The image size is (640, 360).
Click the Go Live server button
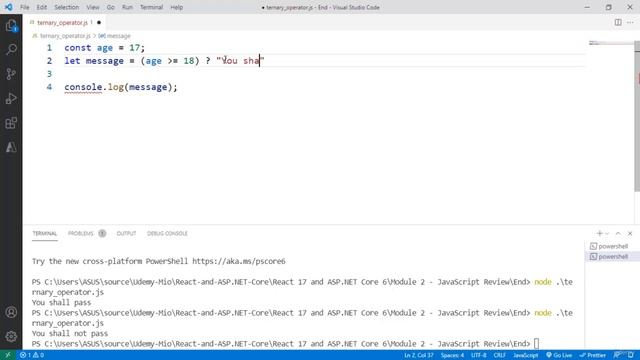559,355
